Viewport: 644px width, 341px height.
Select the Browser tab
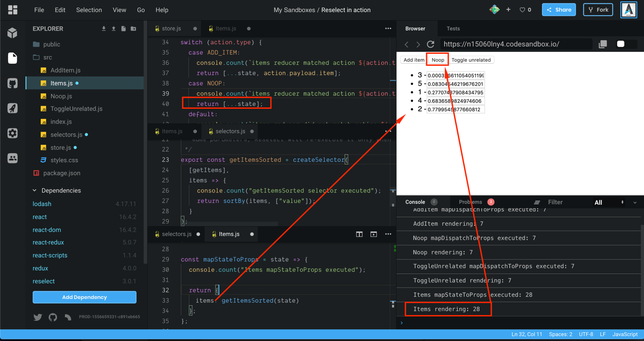tap(415, 29)
